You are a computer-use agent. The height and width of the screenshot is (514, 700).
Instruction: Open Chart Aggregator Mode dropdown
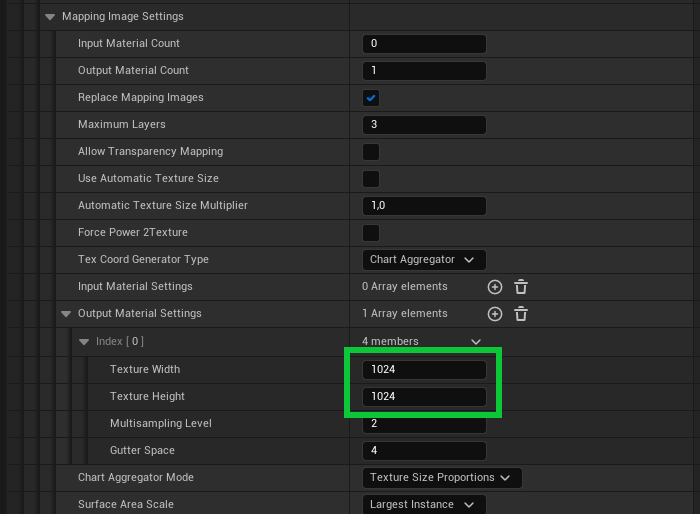pyautogui.click(x=441, y=478)
